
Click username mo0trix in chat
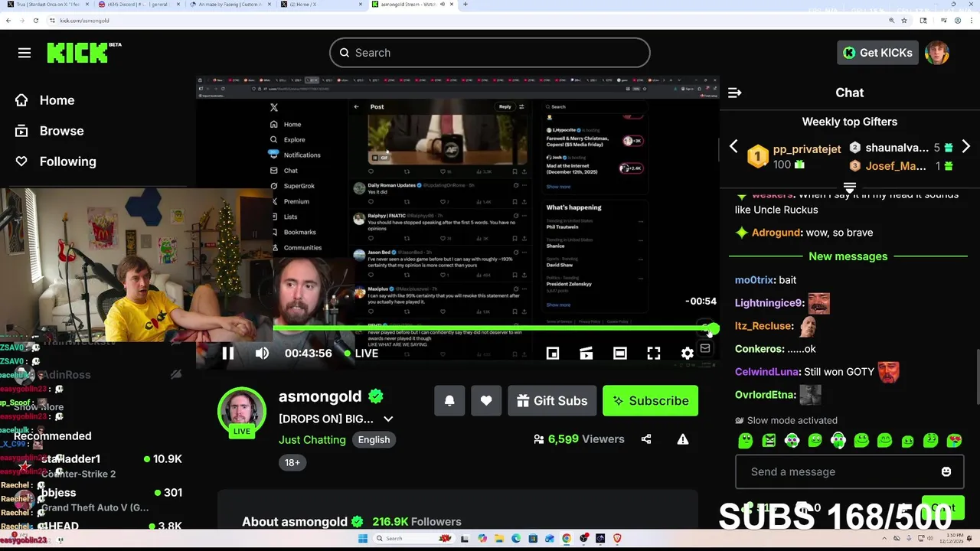point(753,280)
